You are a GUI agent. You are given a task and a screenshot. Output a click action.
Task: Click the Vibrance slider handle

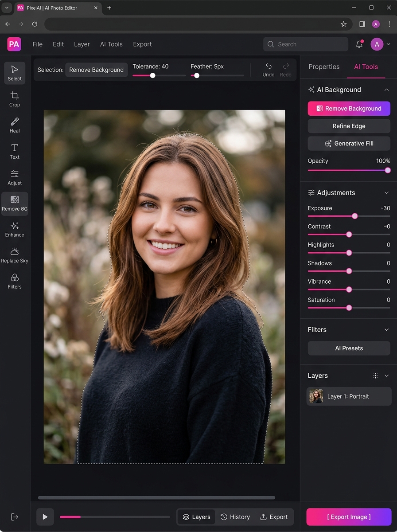[349, 289]
